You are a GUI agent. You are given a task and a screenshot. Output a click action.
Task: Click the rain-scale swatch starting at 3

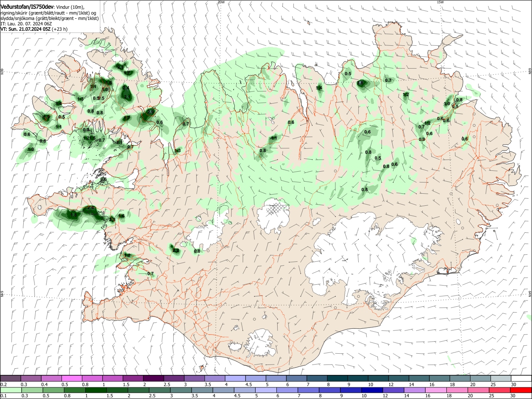tap(181, 390)
